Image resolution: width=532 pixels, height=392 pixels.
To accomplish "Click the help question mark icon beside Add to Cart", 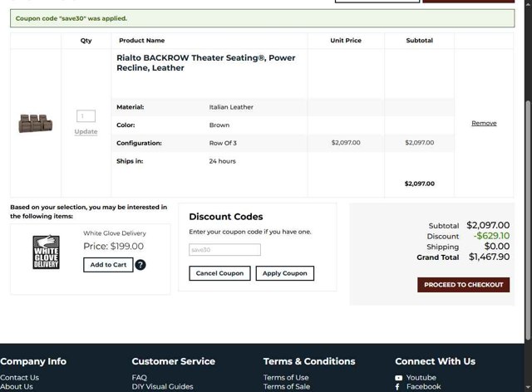I will (140, 264).
